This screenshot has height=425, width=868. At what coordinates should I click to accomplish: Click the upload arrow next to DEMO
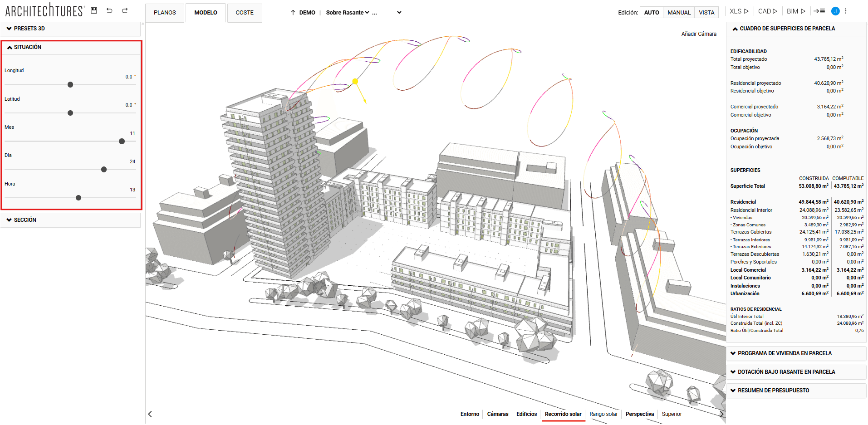click(x=293, y=12)
